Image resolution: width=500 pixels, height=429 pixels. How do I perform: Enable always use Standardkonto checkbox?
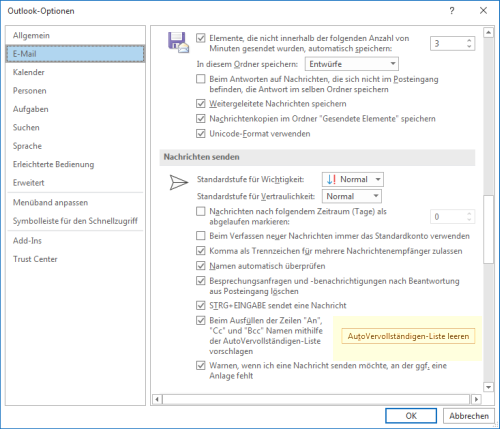(x=201, y=236)
